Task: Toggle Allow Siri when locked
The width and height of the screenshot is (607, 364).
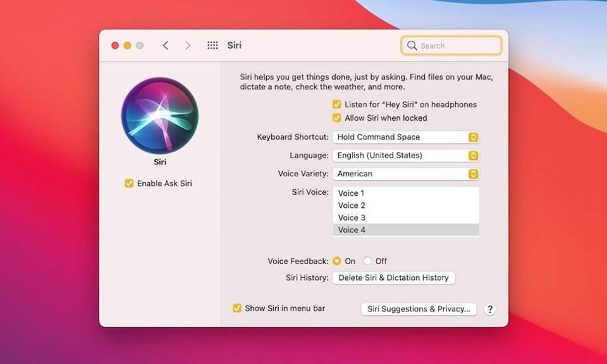Action: tap(337, 118)
